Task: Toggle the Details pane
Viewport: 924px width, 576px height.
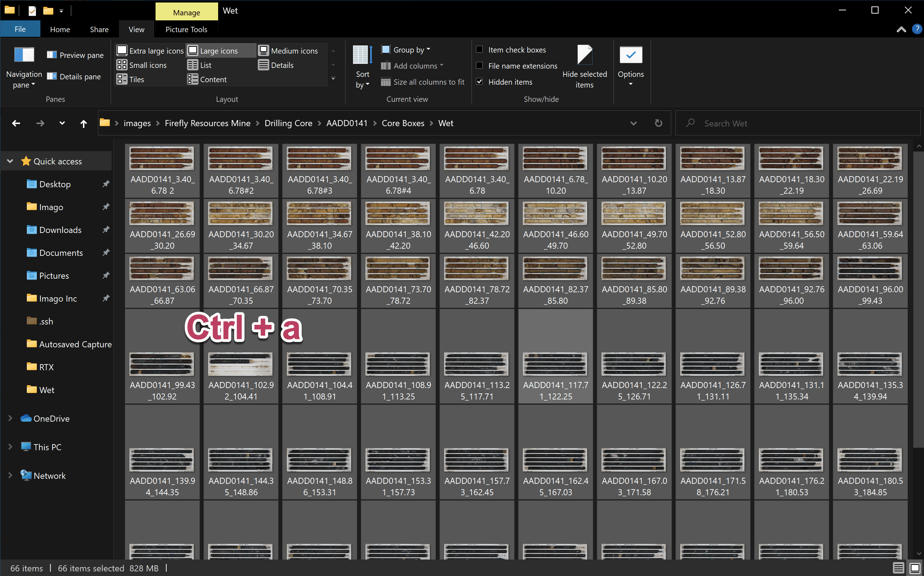Action: point(74,76)
